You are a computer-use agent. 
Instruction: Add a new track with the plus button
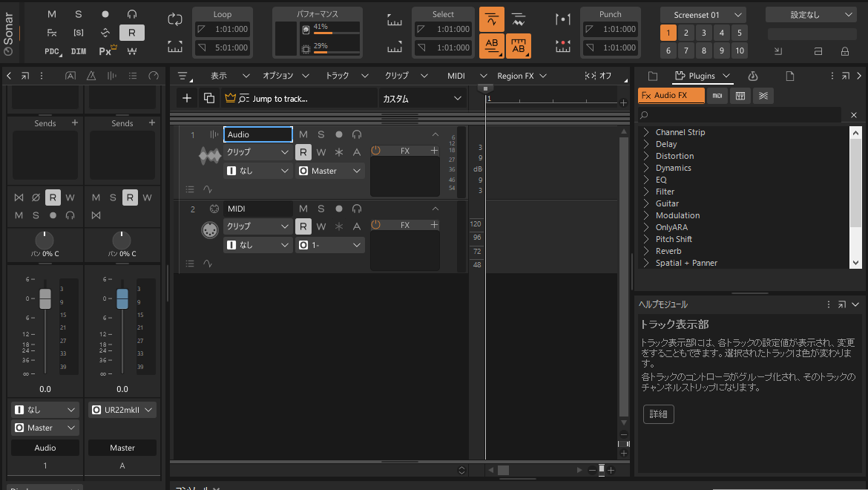(187, 99)
